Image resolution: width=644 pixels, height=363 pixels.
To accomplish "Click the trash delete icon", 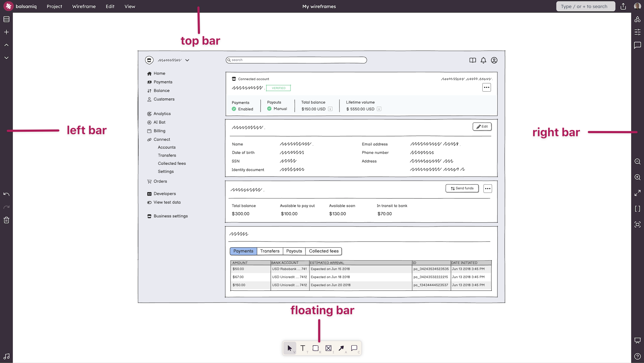I will pos(6,220).
